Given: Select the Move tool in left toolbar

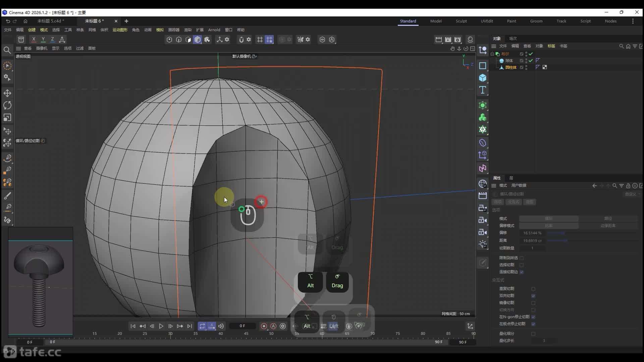Looking at the screenshot, I should (7, 93).
